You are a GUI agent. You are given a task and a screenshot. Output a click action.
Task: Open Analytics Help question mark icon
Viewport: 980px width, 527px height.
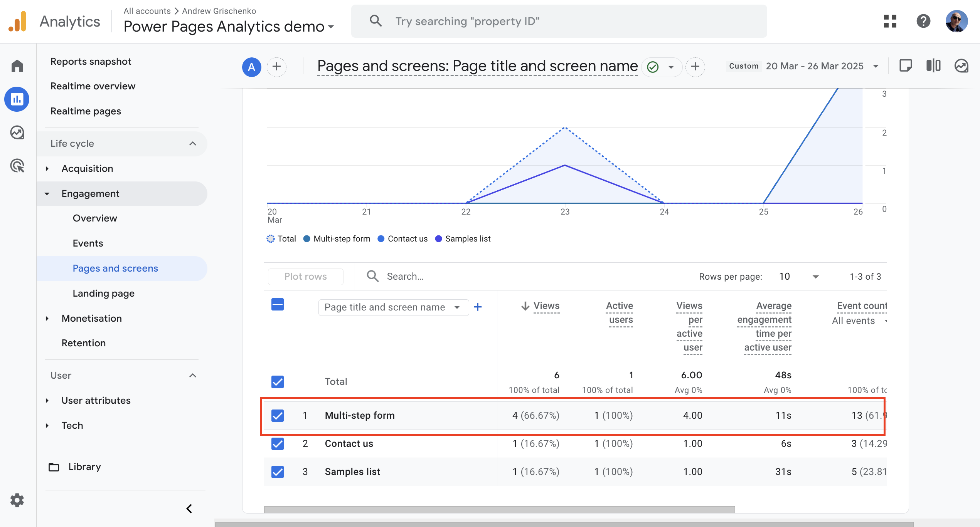[x=923, y=22]
